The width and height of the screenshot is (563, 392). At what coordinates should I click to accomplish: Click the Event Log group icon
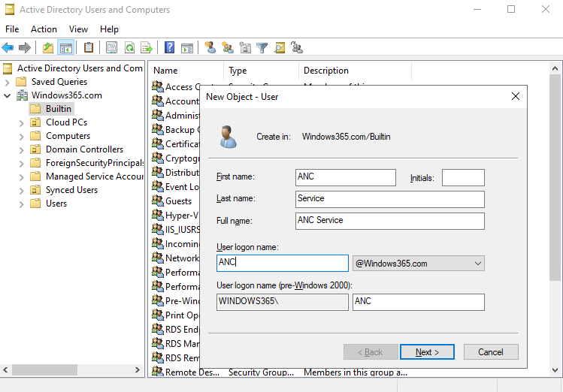(158, 186)
